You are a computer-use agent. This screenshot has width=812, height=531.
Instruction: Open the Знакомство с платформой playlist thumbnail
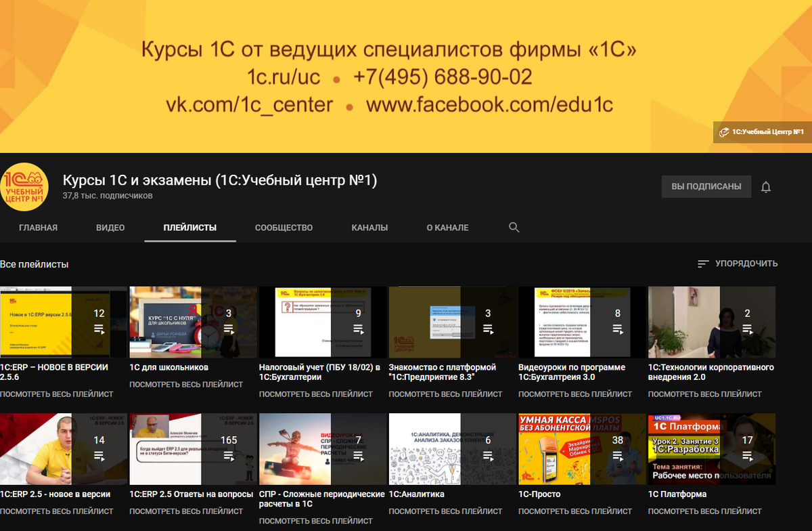[x=453, y=322]
